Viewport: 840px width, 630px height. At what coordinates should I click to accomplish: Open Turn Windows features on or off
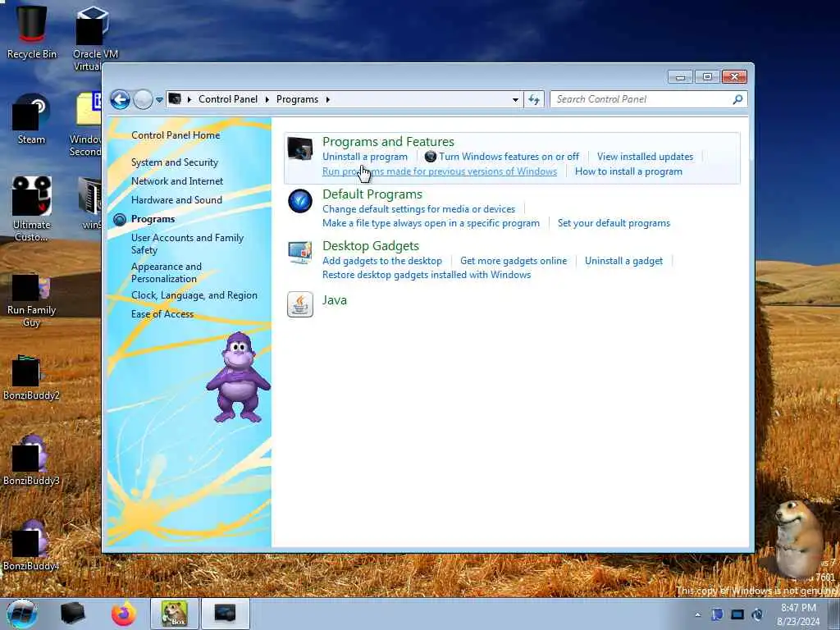pos(509,157)
